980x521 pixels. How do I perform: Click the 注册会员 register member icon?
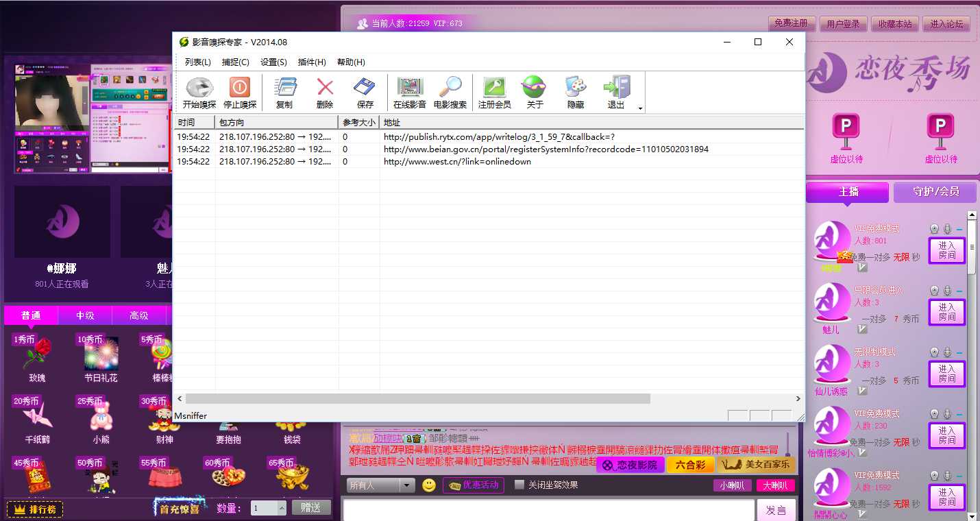[494, 93]
